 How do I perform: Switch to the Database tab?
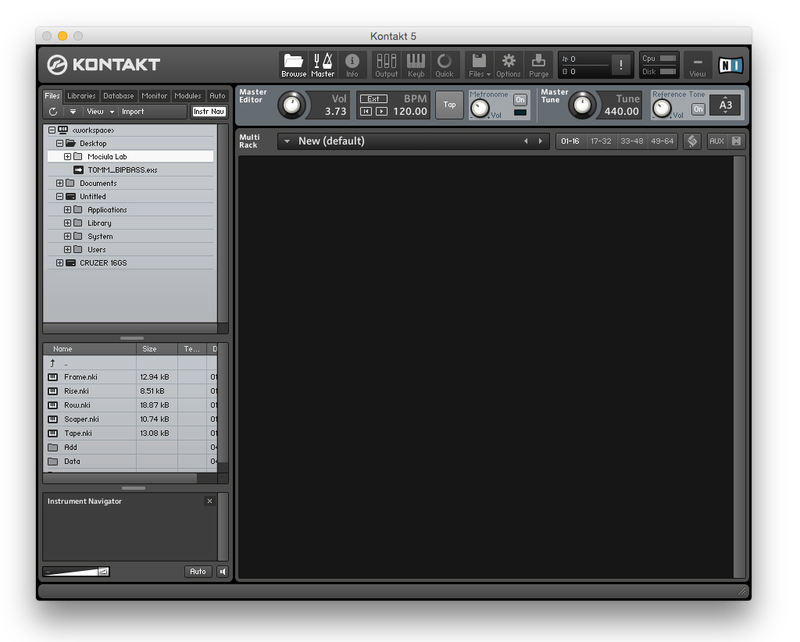pyautogui.click(x=118, y=96)
